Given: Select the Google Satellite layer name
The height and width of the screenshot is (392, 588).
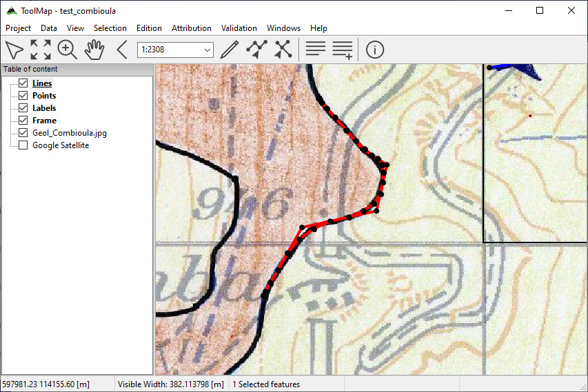Looking at the screenshot, I should coord(61,145).
